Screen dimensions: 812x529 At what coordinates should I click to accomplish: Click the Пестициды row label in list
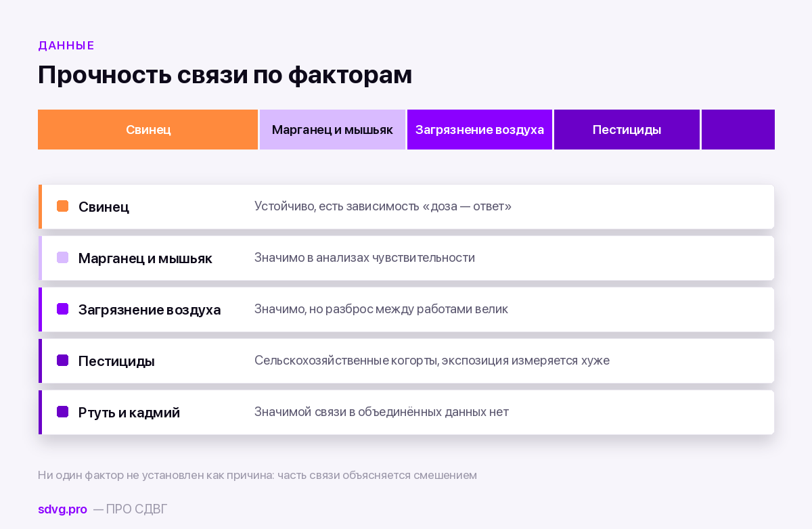click(116, 361)
